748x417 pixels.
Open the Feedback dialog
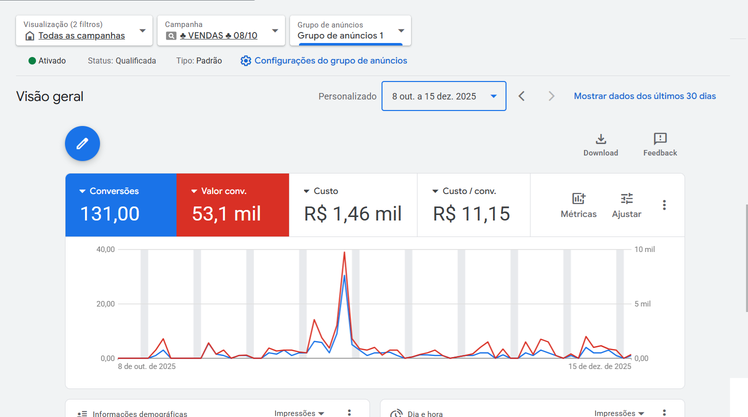click(660, 145)
